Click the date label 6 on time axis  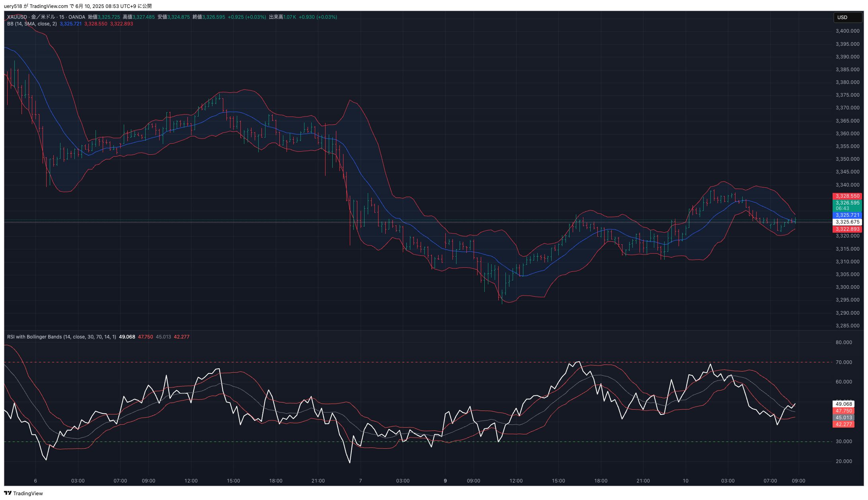pyautogui.click(x=35, y=481)
